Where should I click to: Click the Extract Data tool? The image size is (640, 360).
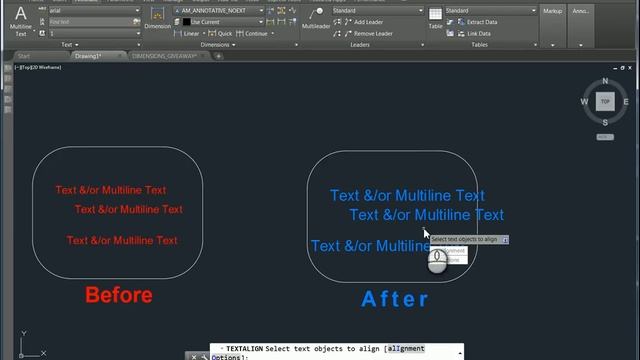(478, 22)
